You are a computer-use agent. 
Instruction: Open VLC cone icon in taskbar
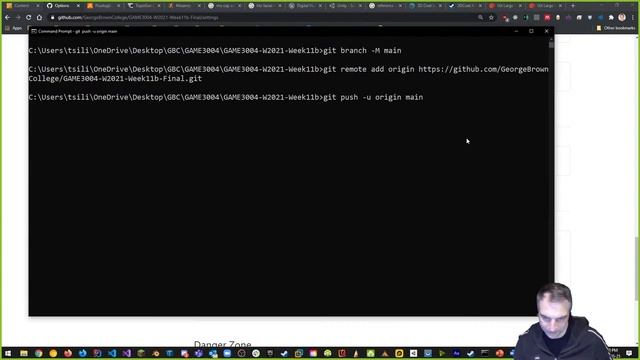coord(356,353)
